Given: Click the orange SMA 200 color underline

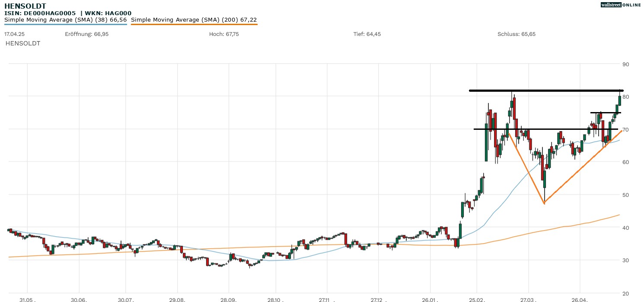Looking at the screenshot, I should point(194,25).
